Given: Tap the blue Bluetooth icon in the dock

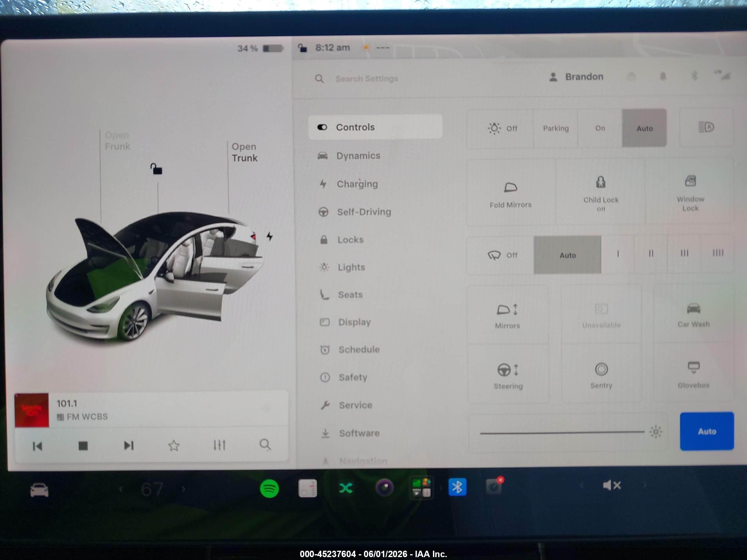Looking at the screenshot, I should click(x=457, y=487).
